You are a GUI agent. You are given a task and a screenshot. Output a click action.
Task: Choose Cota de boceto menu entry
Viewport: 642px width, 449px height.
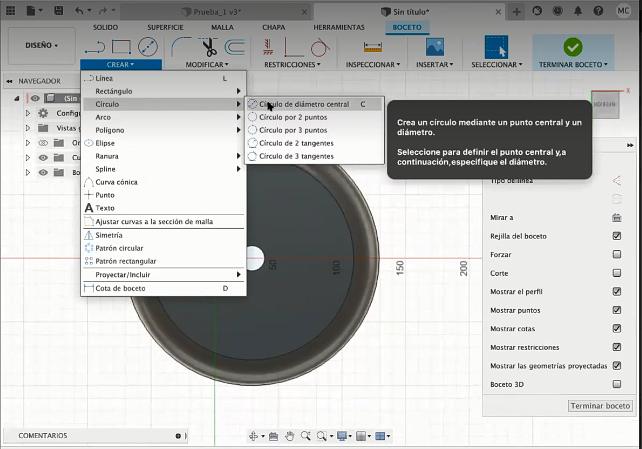[120, 288]
